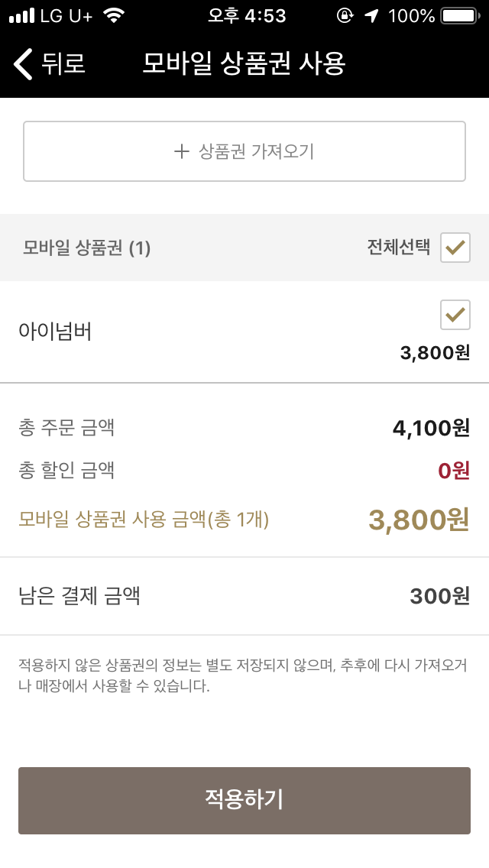489x868 pixels.
Task: Tap the location arrow status icon
Action: pyautogui.click(x=371, y=15)
